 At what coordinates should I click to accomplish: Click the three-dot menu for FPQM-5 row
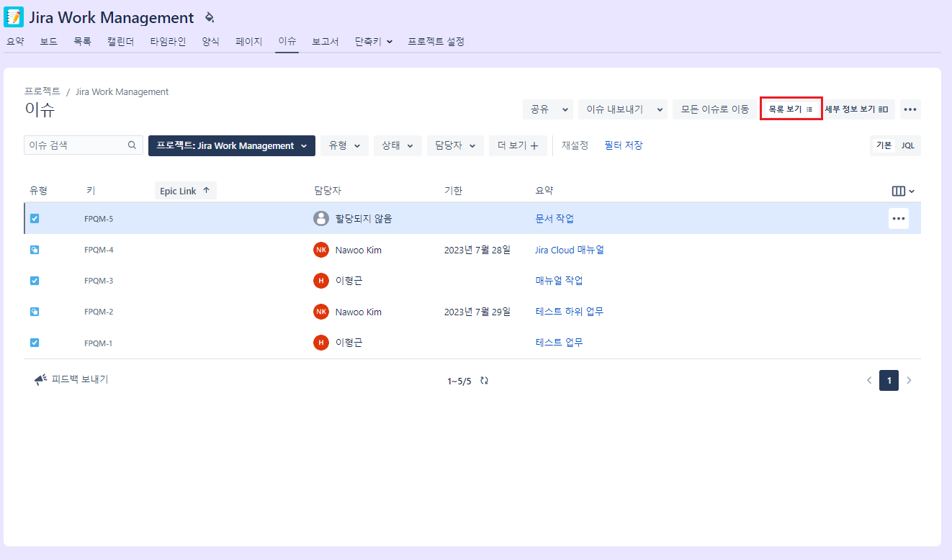point(898,218)
